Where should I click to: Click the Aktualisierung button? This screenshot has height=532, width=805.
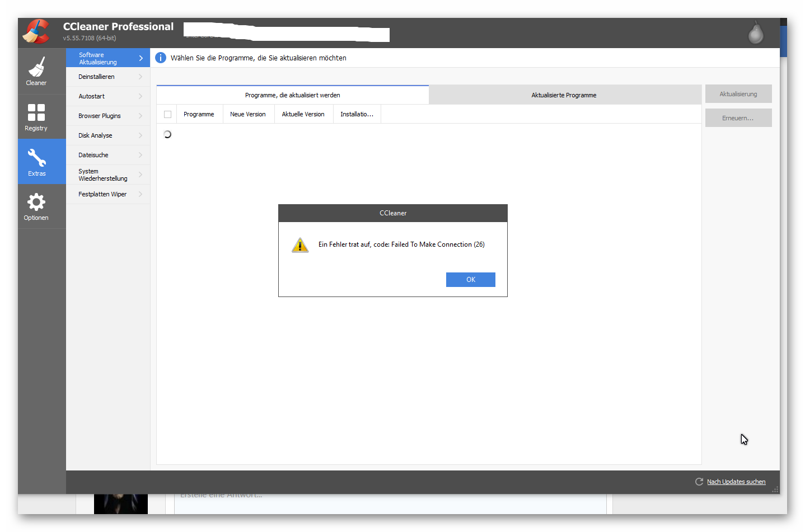(x=738, y=94)
